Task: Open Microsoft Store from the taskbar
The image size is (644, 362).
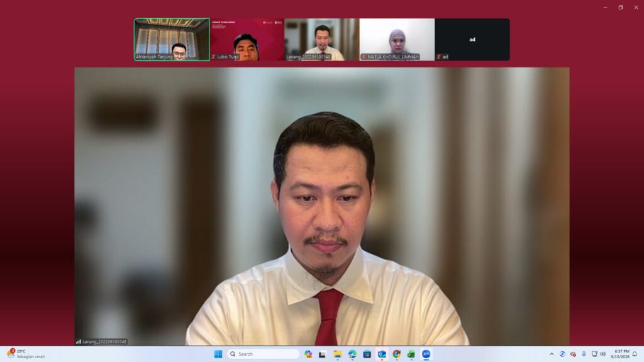Action: click(367, 354)
